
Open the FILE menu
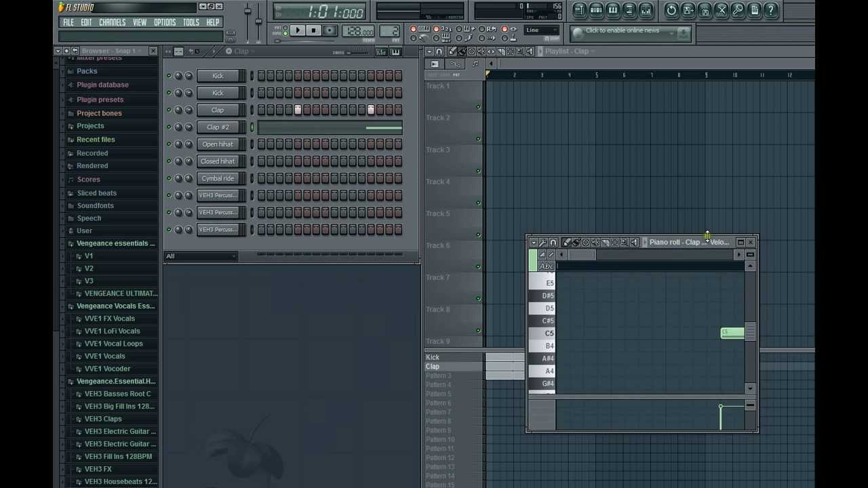tap(68, 22)
